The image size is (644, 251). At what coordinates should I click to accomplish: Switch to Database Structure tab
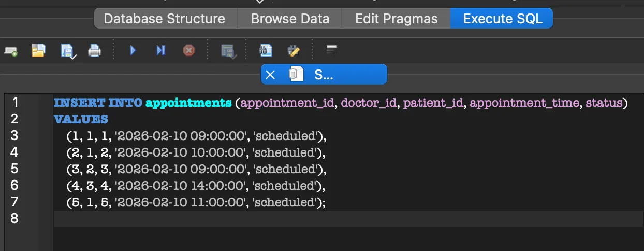164,19
